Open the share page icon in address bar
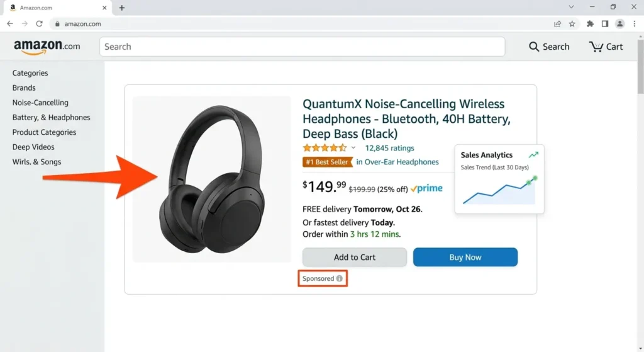644x352 pixels. (558, 24)
